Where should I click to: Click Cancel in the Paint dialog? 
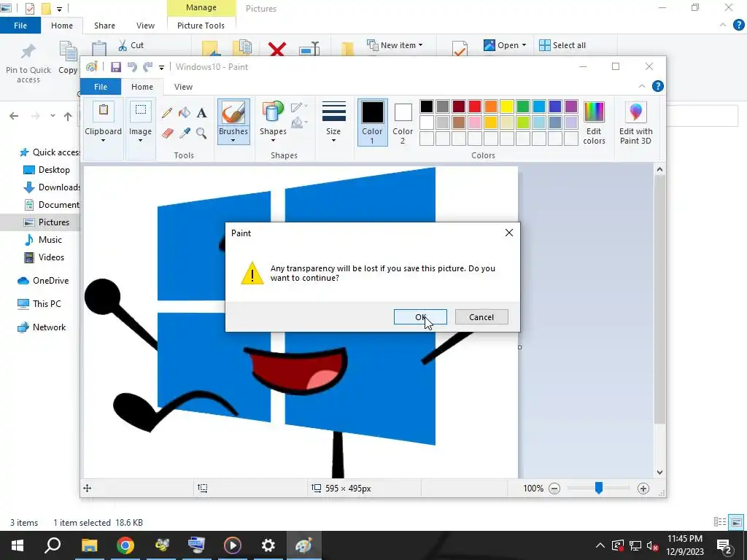pos(481,317)
